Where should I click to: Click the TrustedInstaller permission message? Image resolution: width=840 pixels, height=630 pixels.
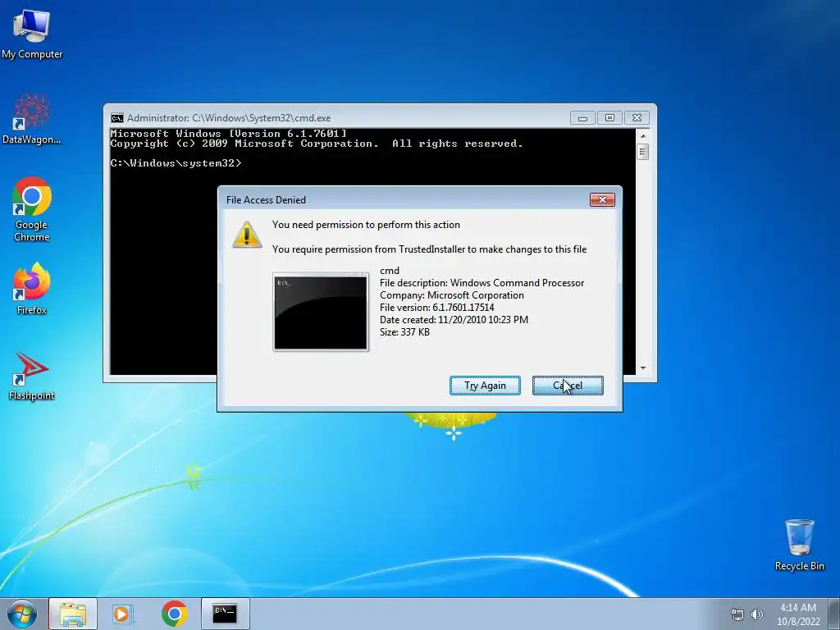(x=429, y=249)
